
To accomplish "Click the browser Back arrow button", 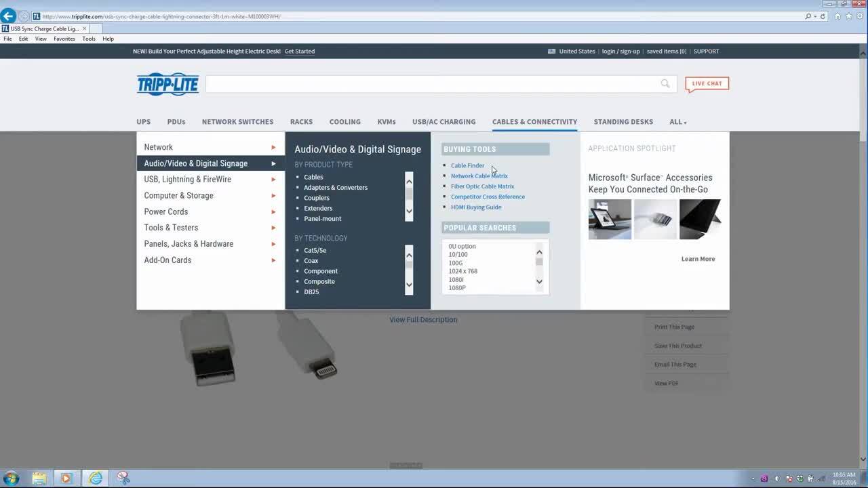I will [x=8, y=16].
